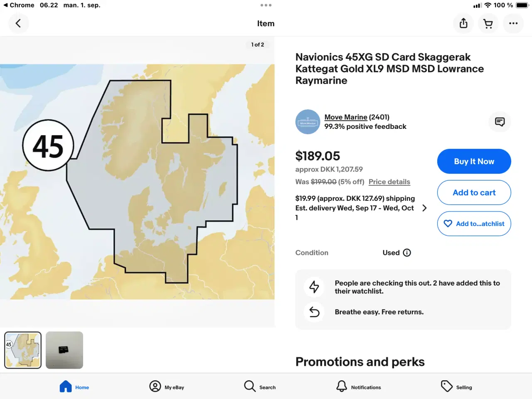Click Add to cart
Image resolution: width=532 pixels, height=399 pixels.
coord(474,192)
